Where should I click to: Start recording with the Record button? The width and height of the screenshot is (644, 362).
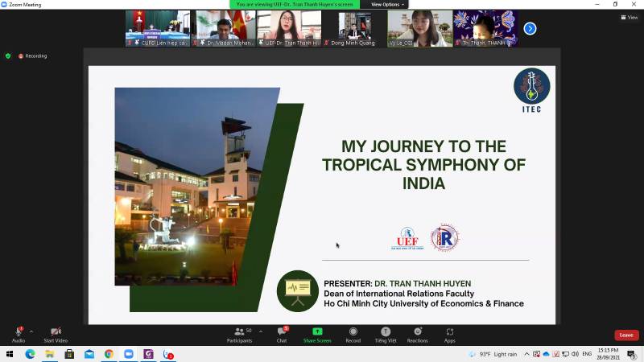click(353, 334)
